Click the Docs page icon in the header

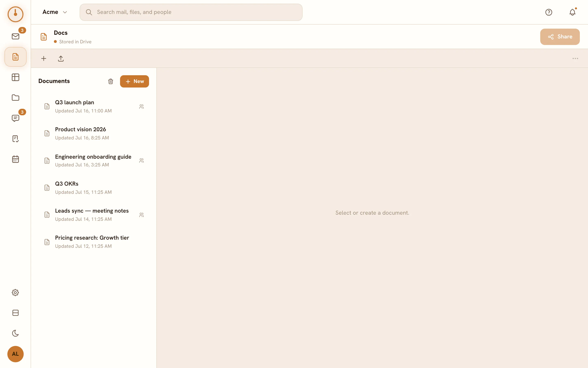click(44, 37)
